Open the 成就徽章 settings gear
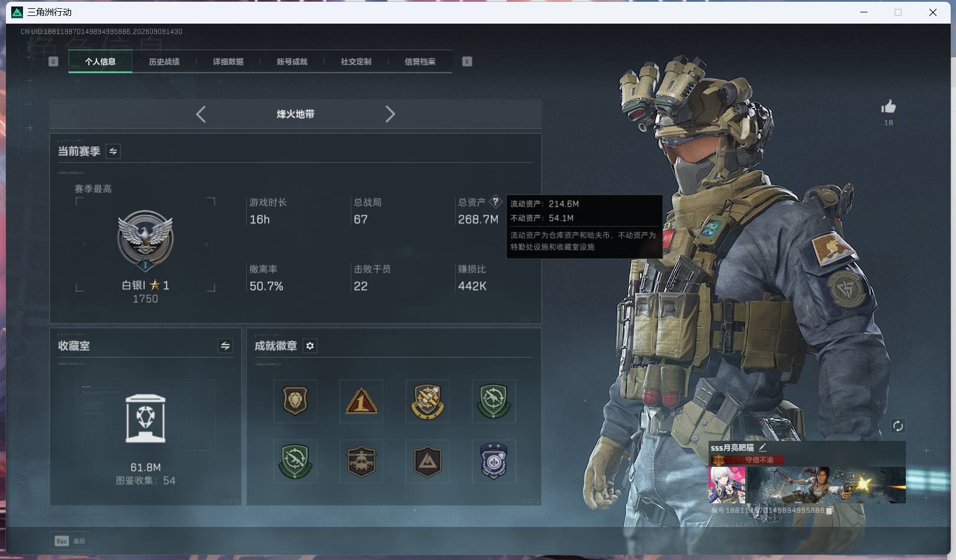 click(310, 346)
